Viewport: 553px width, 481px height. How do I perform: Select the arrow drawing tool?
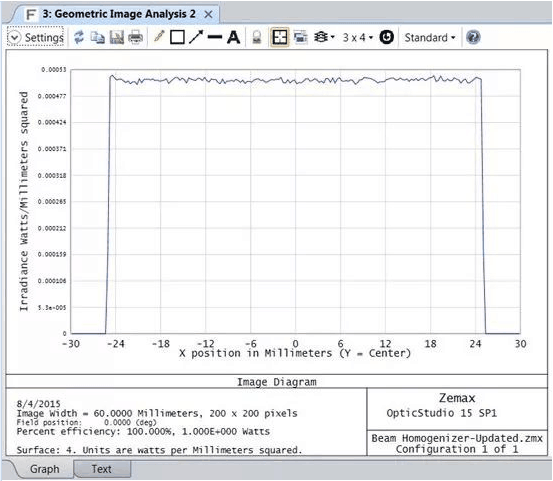click(x=196, y=37)
